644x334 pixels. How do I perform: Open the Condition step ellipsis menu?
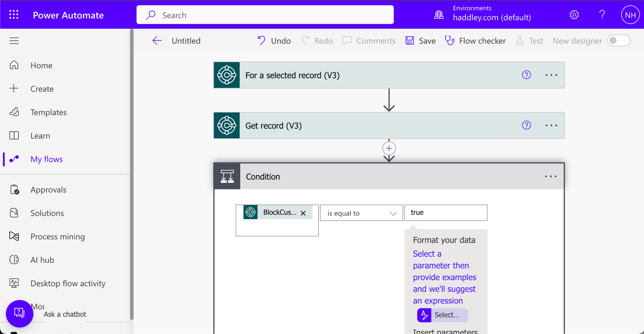pyautogui.click(x=551, y=176)
